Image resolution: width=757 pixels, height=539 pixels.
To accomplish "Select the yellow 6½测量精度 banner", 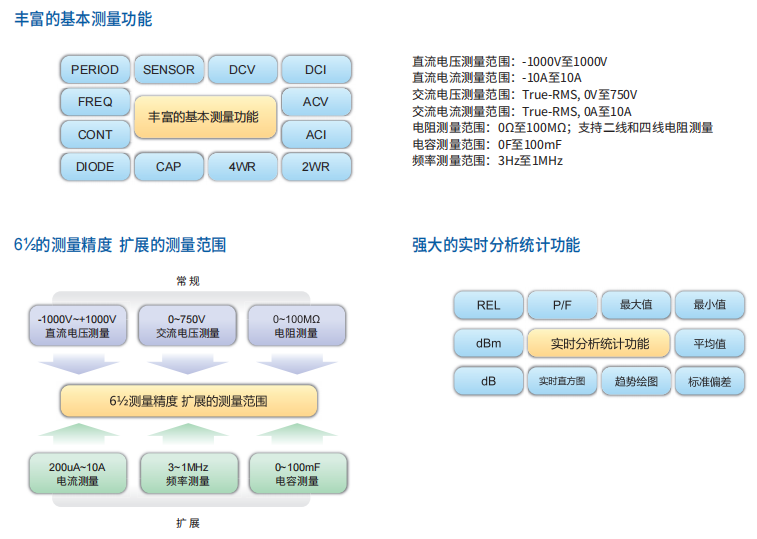I will [188, 400].
